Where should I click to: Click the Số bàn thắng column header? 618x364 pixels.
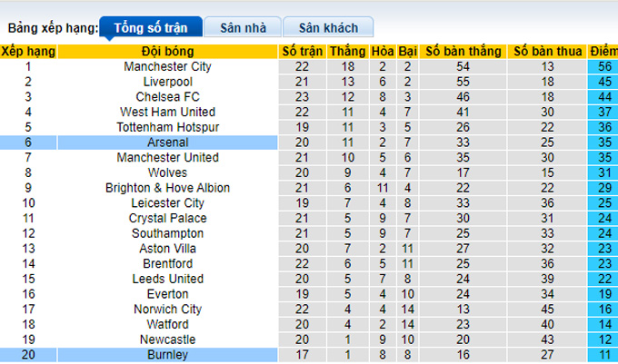click(463, 51)
